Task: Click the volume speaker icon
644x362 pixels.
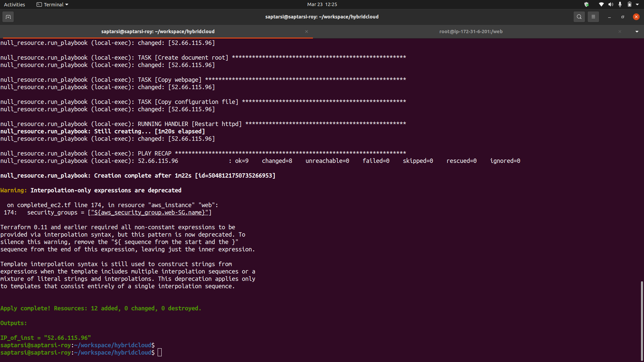Action: 610,4
